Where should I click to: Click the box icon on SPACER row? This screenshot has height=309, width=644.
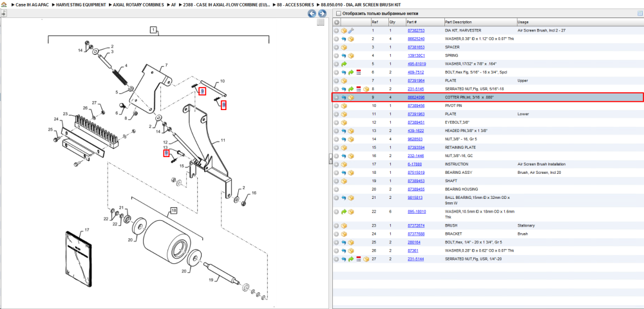[x=344, y=47]
